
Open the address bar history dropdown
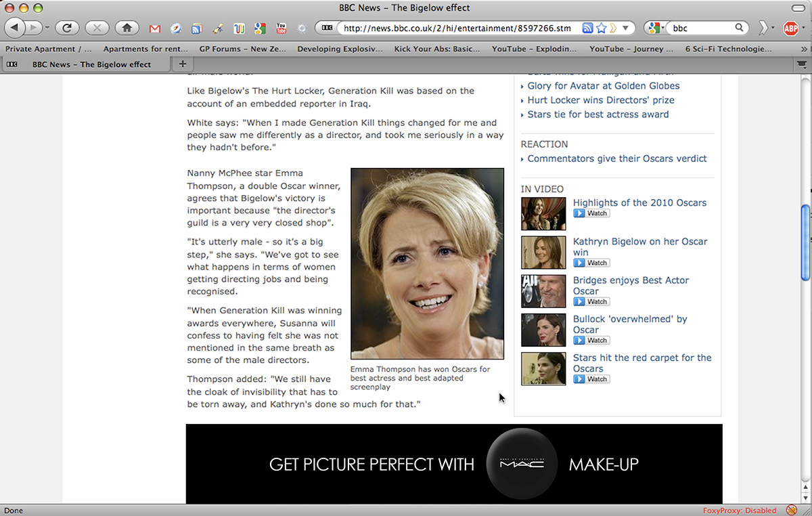(626, 28)
